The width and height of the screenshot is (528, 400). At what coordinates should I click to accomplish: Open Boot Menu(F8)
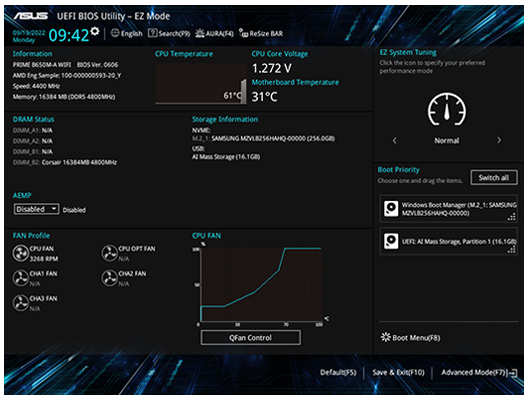click(410, 337)
